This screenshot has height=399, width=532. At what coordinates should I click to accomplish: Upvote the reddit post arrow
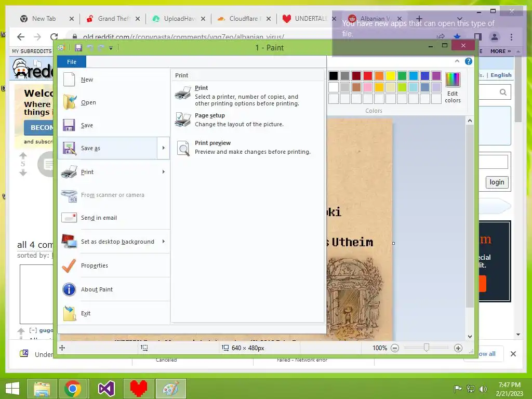tap(23, 156)
